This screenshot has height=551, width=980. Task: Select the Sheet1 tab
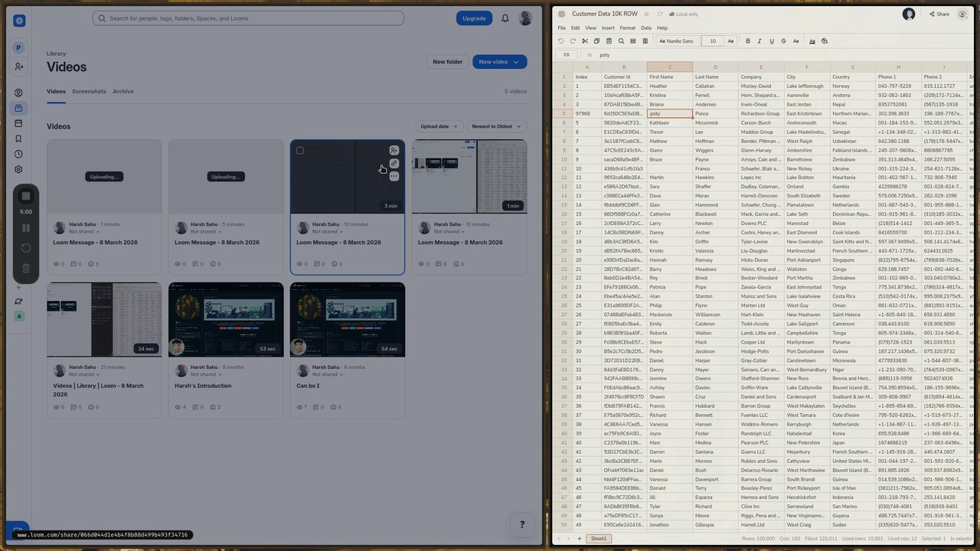point(598,539)
